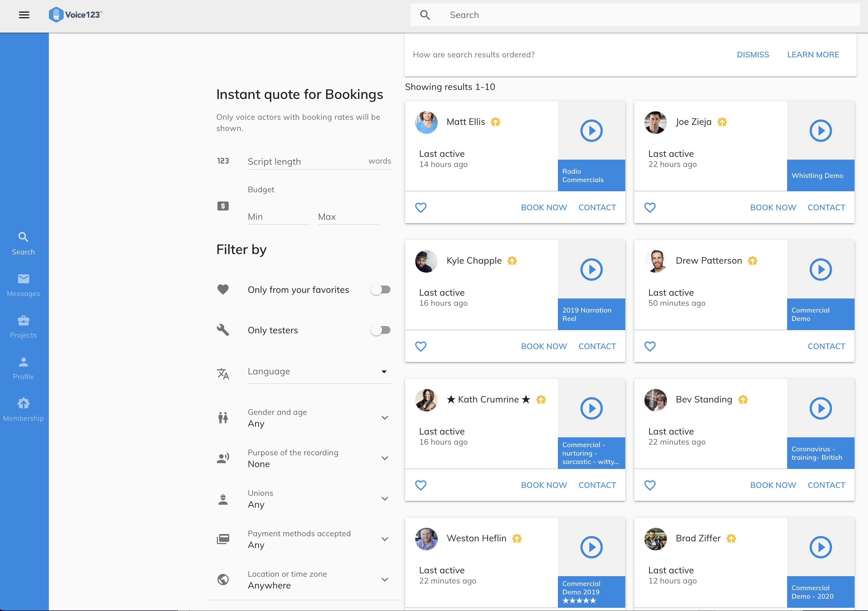Open the Language dropdown
Viewport: 868px width, 611px height.
coord(319,372)
